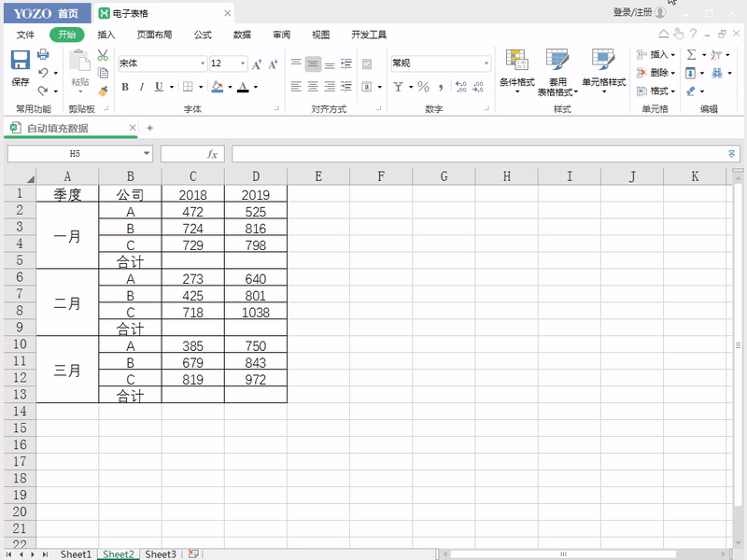Click the Merge Cells icon

(x=366, y=87)
